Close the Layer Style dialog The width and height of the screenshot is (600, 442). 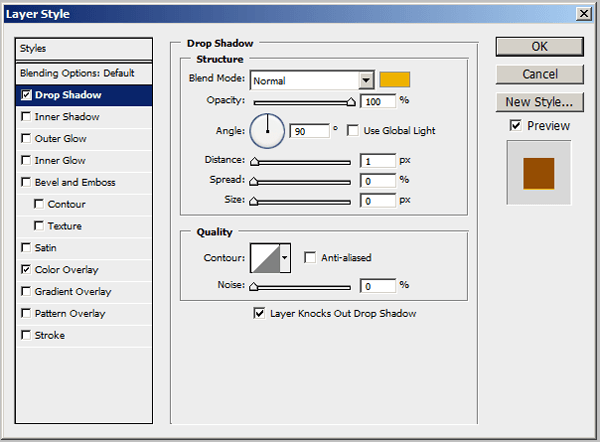point(584,14)
